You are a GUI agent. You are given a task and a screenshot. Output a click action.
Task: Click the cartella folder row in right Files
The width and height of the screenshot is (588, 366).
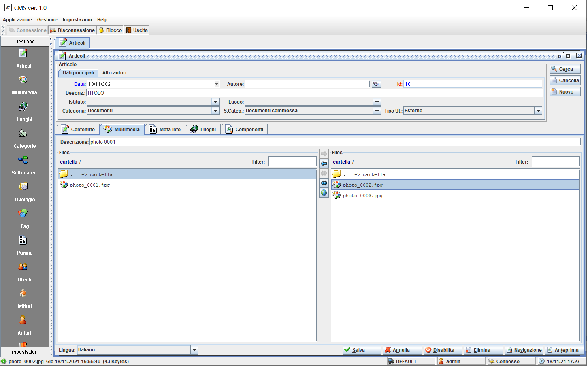(x=455, y=174)
